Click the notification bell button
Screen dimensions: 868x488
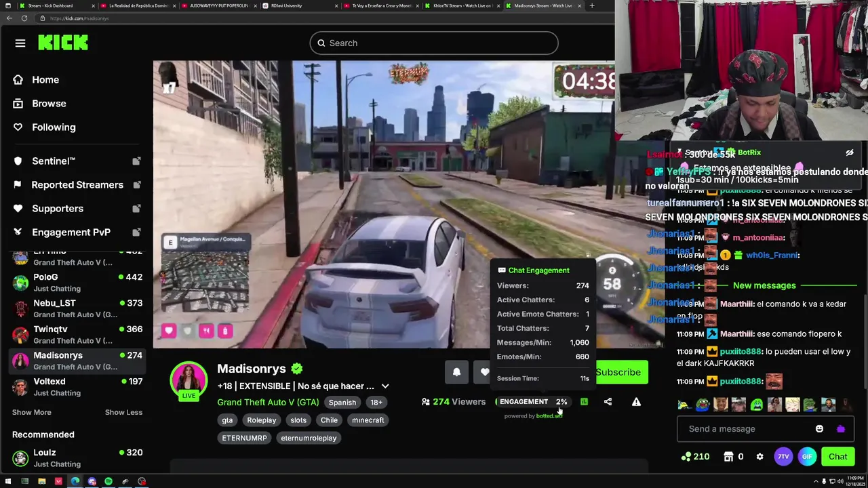coord(456,372)
